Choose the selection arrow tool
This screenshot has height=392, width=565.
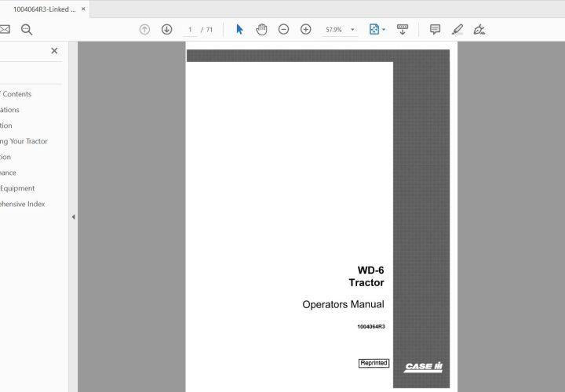[239, 29]
